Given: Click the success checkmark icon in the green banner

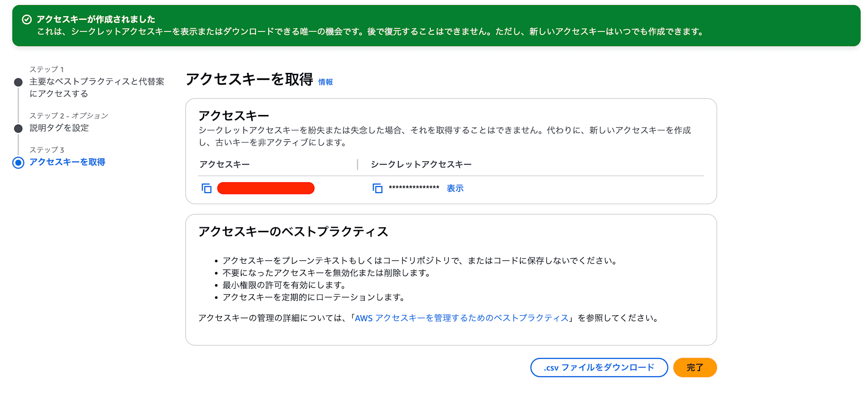Looking at the screenshot, I should coord(27,20).
